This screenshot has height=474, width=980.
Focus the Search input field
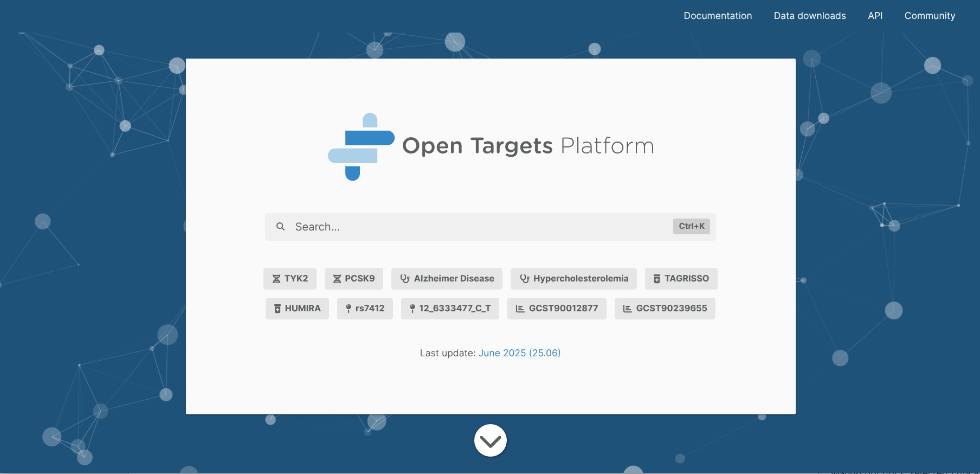click(x=477, y=227)
